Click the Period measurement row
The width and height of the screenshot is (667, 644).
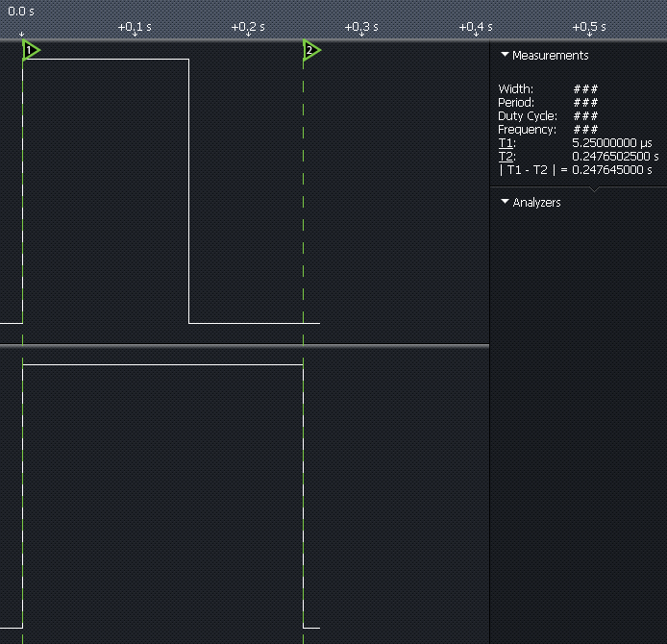(x=548, y=103)
